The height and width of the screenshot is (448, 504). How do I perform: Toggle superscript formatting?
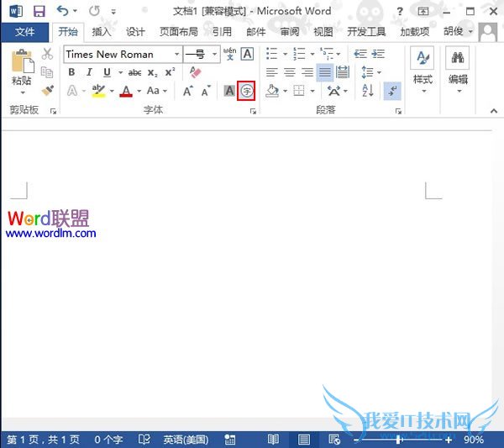click(170, 72)
